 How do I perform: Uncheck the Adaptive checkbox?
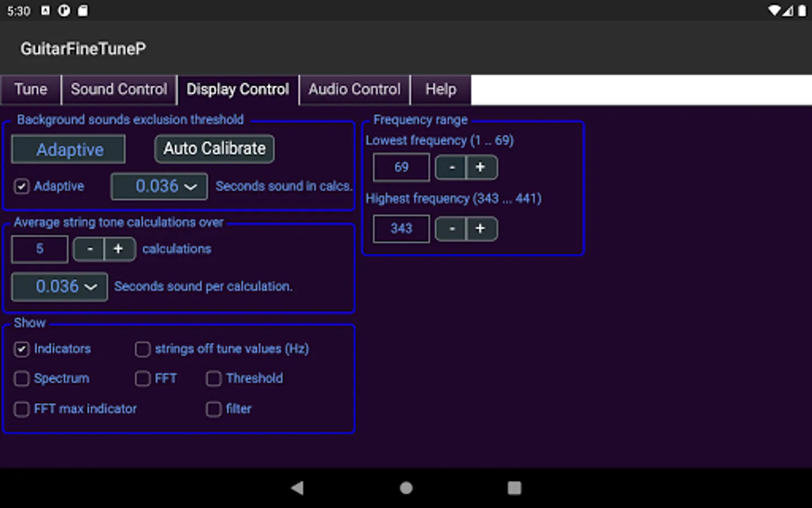coord(21,186)
